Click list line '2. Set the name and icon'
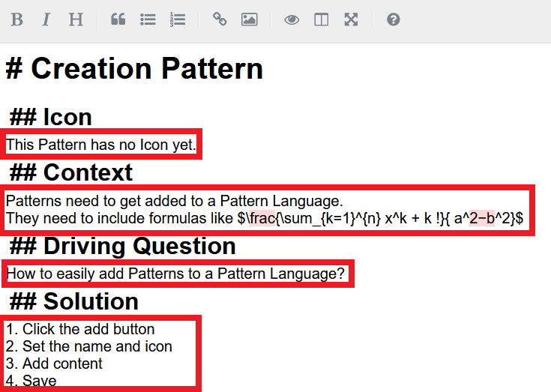This screenshot has height=392, width=551. pyautogui.click(x=89, y=346)
